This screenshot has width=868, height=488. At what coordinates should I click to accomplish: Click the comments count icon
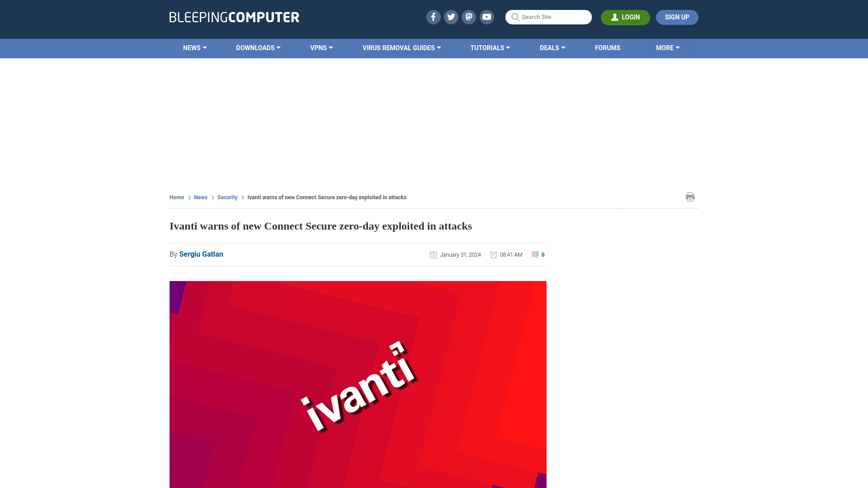point(535,254)
